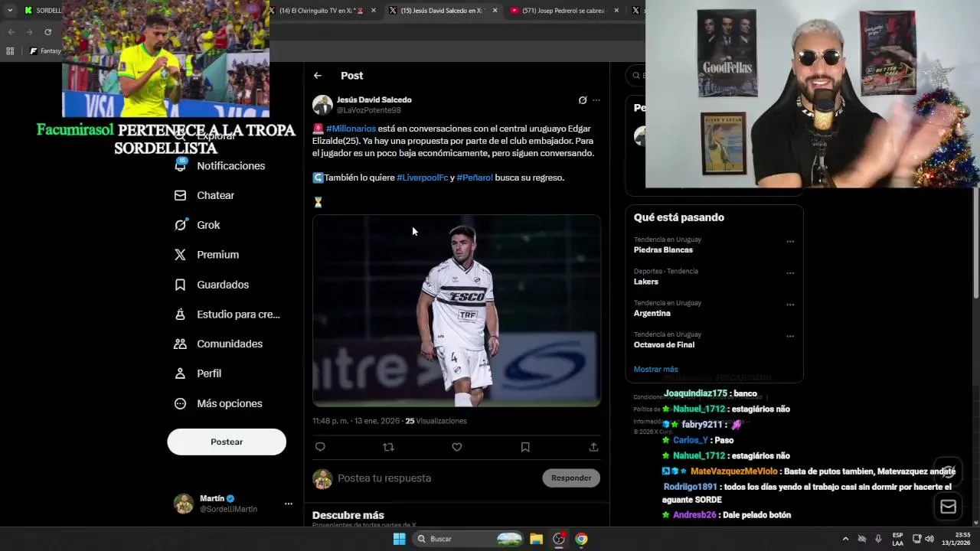980x551 pixels.
Task: Click Mostrar más under trends
Action: pos(655,369)
